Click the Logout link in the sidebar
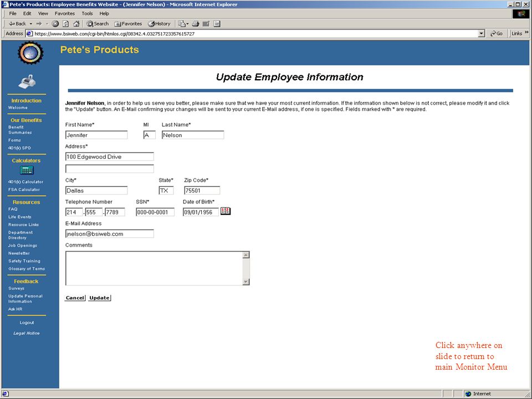Image resolution: width=532 pixels, height=399 pixels. [x=27, y=323]
